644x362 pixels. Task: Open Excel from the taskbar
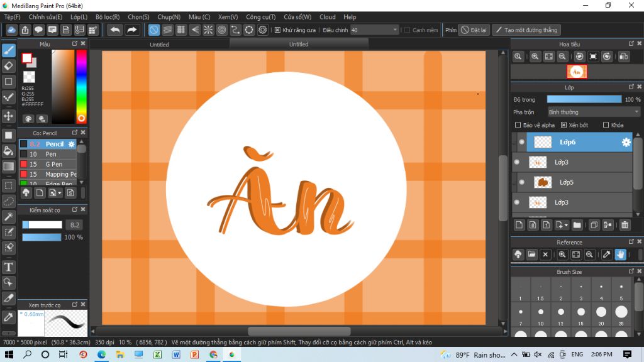tap(157, 354)
